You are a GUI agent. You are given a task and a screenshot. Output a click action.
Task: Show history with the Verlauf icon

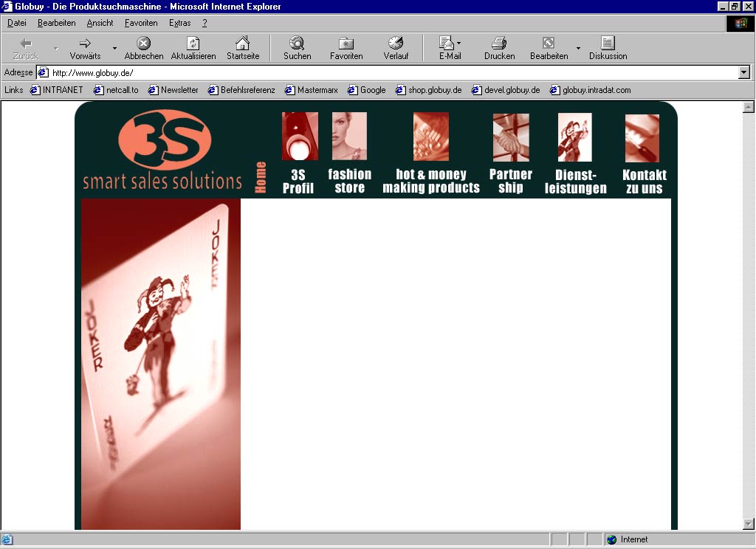[396, 44]
